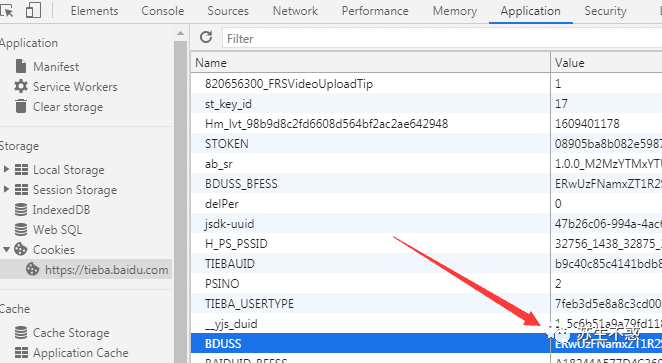Select https://tieba.baidu.com cookies entry
Screen dimensions: 662x363
click(x=107, y=270)
